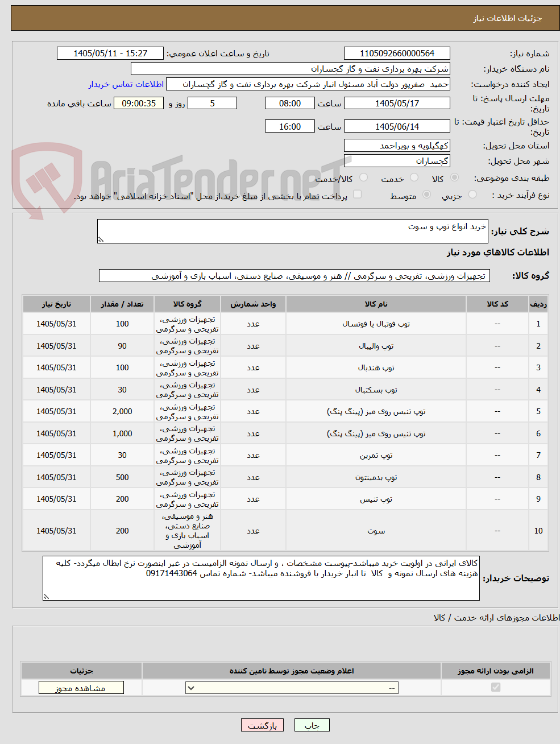Select row توپ بسکتبال
Image resolution: width=560 pixels, height=744 pixels.
coord(285,390)
